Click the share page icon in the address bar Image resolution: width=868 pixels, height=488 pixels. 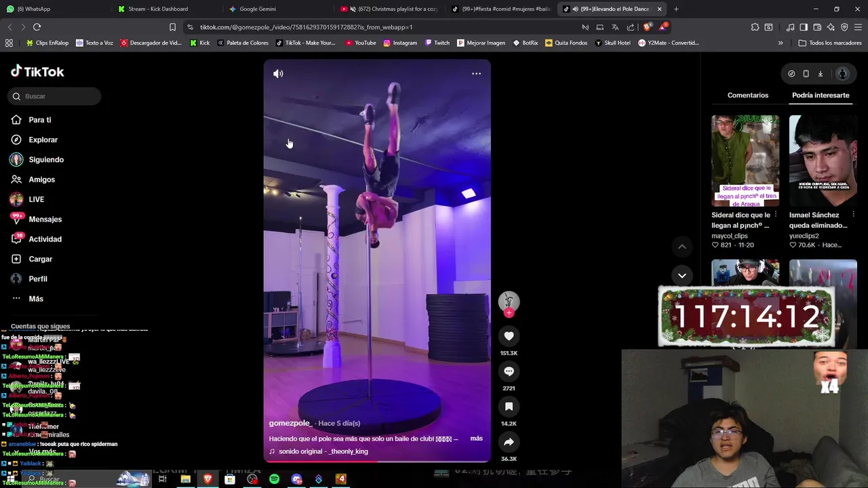tap(631, 27)
